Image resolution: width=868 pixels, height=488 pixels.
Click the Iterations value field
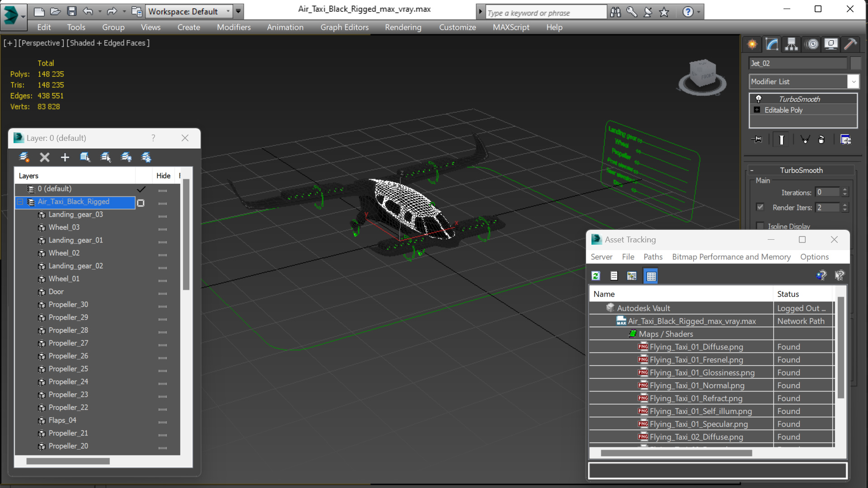point(827,192)
